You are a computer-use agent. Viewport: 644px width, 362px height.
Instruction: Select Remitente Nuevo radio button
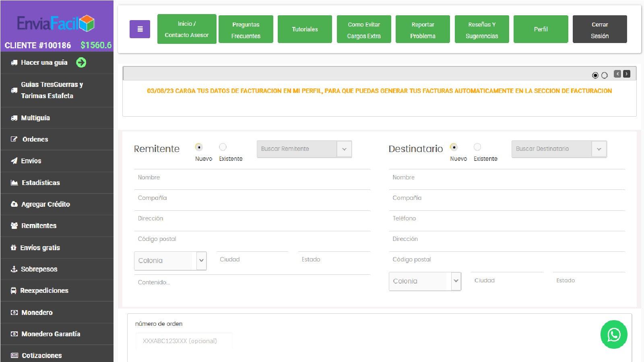click(199, 147)
